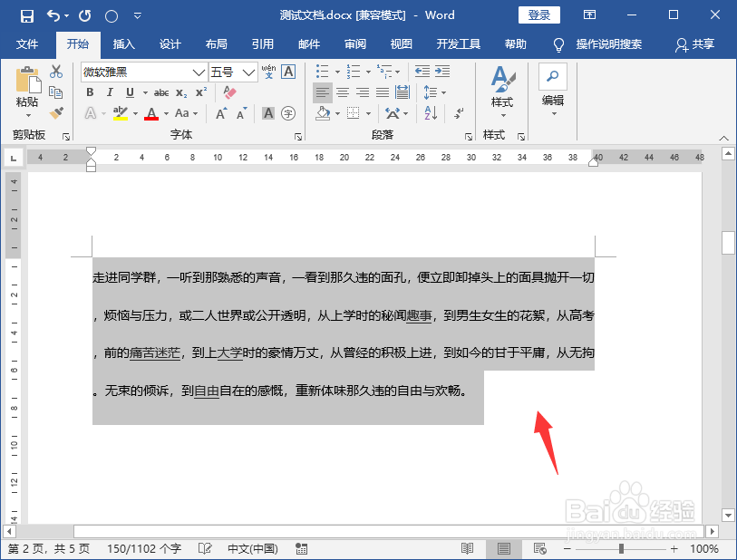Click the Sort icon in Paragraph group
Viewport: 737px width, 560px height.
(x=429, y=113)
